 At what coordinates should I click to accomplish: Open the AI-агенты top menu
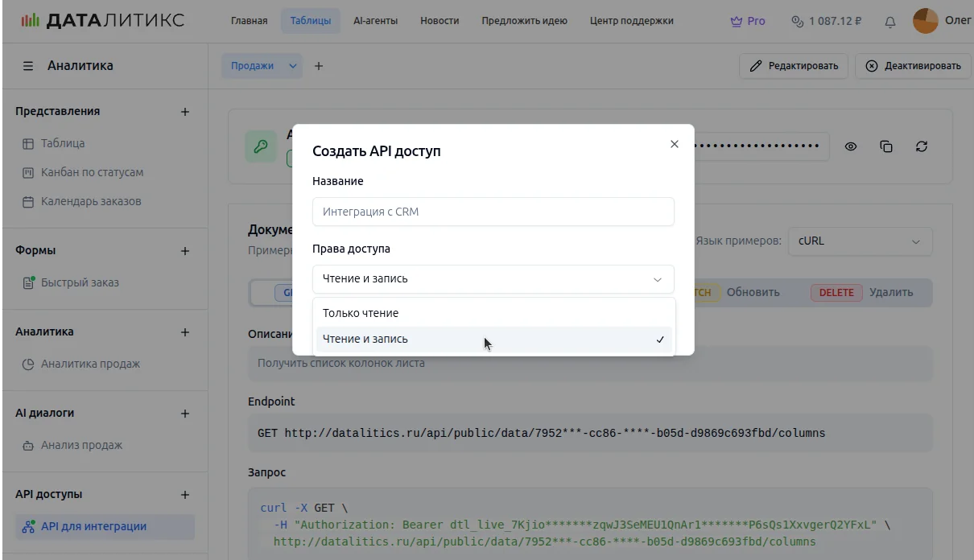[375, 21]
